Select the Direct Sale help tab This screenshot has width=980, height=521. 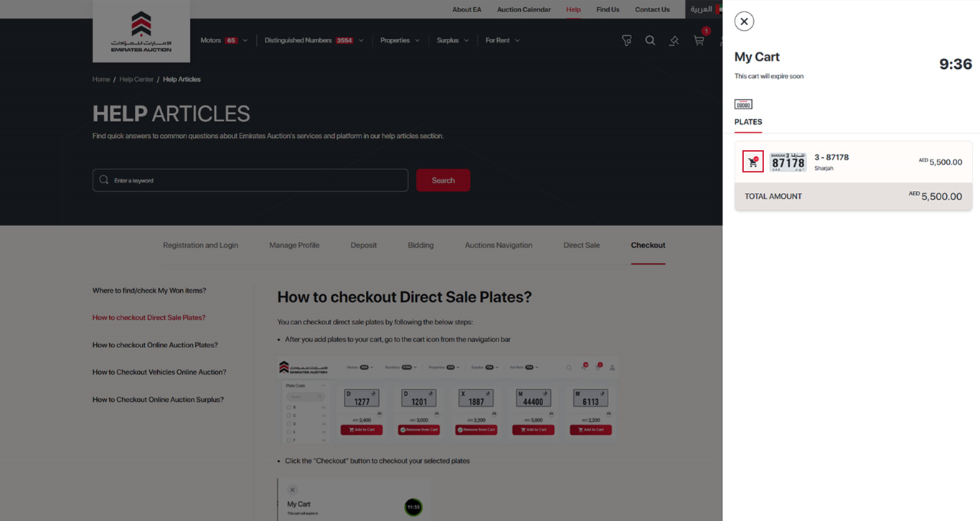(581, 245)
